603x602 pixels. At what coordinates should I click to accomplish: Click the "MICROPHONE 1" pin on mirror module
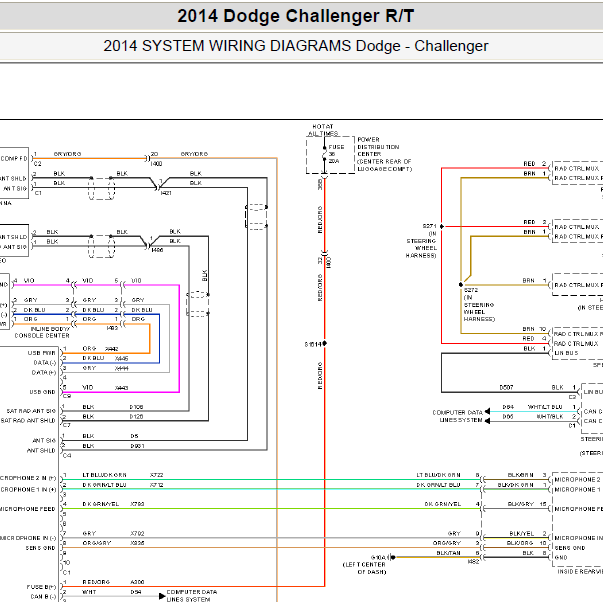[x=577, y=490]
